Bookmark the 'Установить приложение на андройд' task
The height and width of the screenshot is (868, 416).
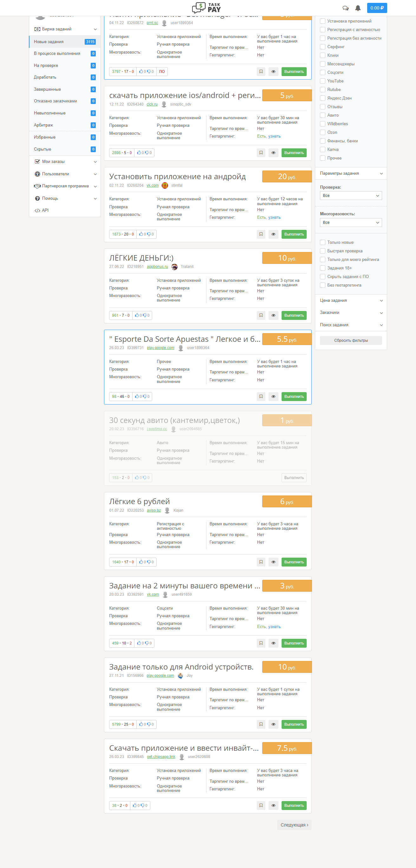(261, 234)
